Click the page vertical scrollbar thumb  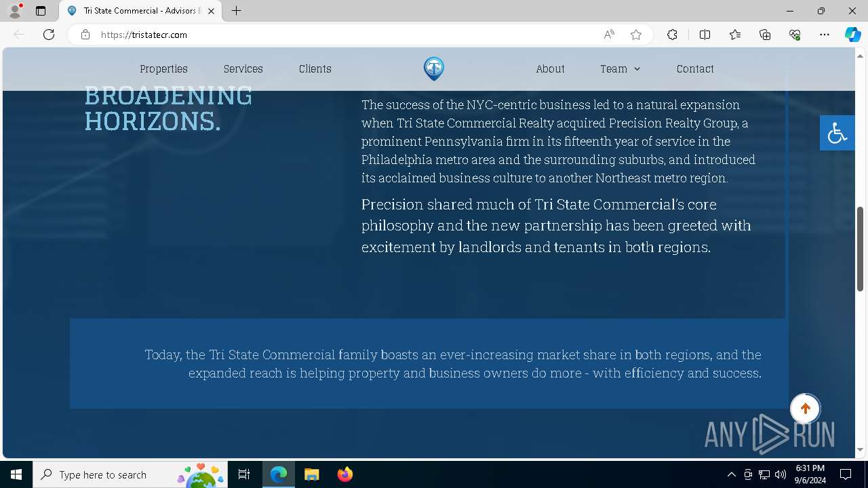coord(860,249)
